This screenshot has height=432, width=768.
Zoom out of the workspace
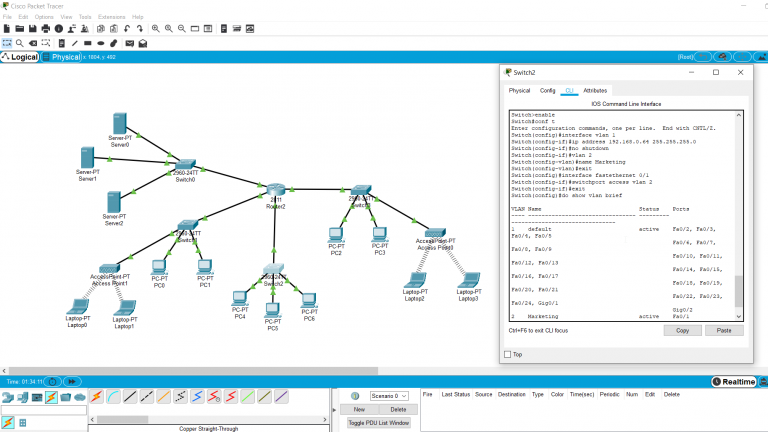182,29
